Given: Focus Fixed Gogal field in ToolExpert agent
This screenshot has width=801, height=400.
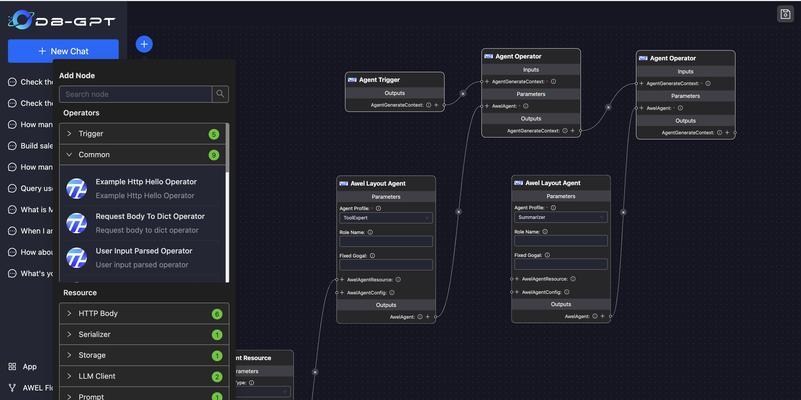Looking at the screenshot, I should [x=386, y=265].
